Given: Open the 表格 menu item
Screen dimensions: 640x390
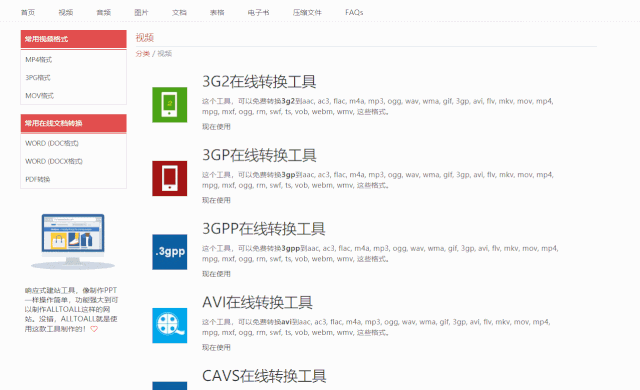Looking at the screenshot, I should pos(217,13).
